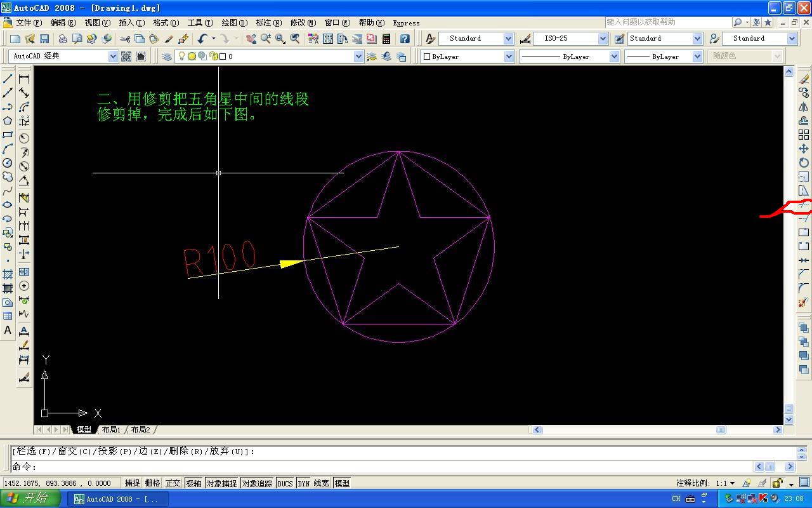812x508 pixels.
Task: Activate the Circle tool
Action: [x=8, y=163]
